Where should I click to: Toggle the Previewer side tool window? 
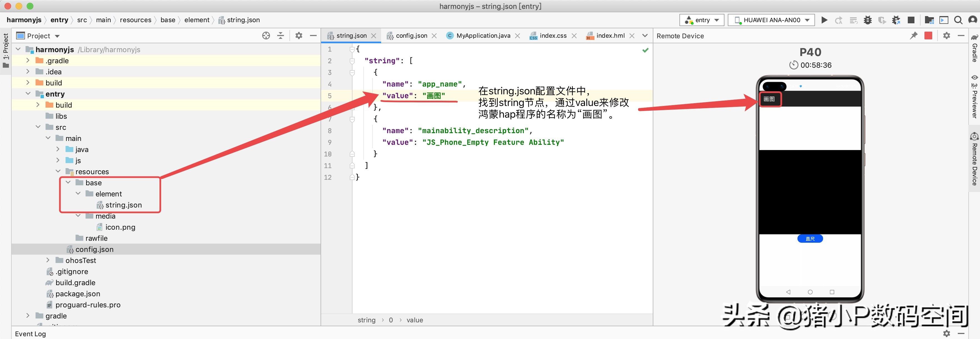point(974,97)
